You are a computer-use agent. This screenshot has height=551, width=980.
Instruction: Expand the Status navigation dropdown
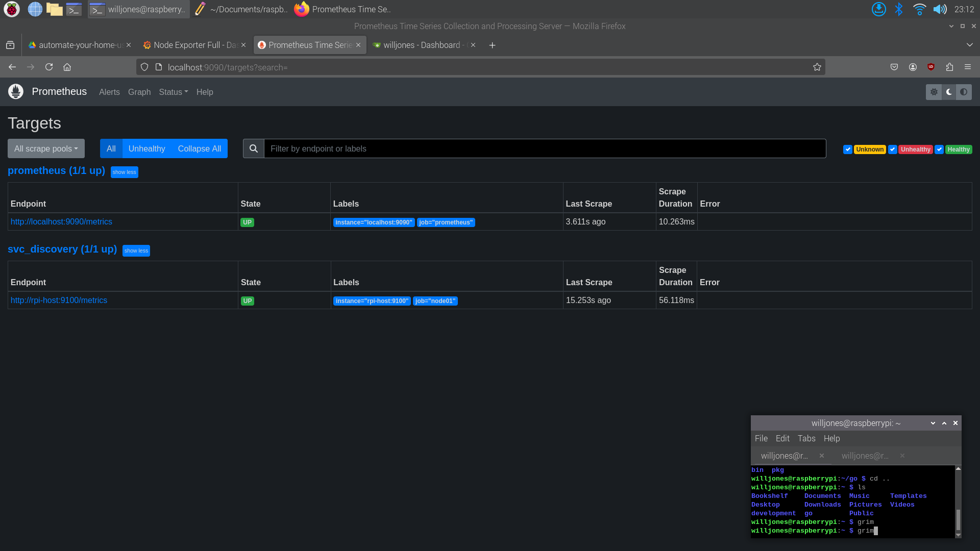click(174, 92)
